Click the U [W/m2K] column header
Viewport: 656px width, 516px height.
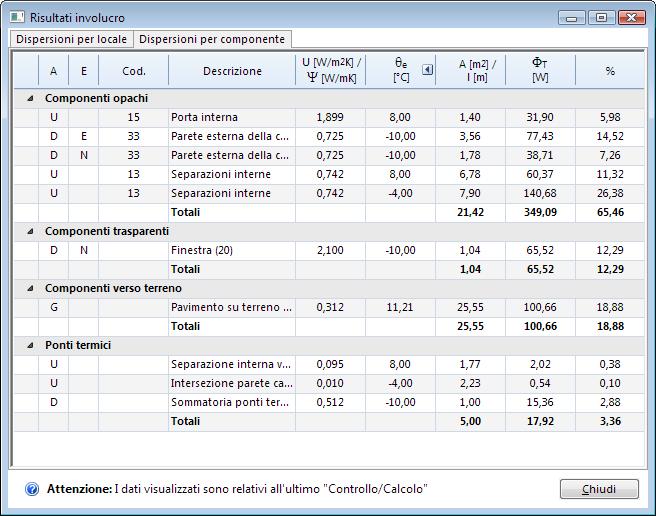pyautogui.click(x=331, y=70)
